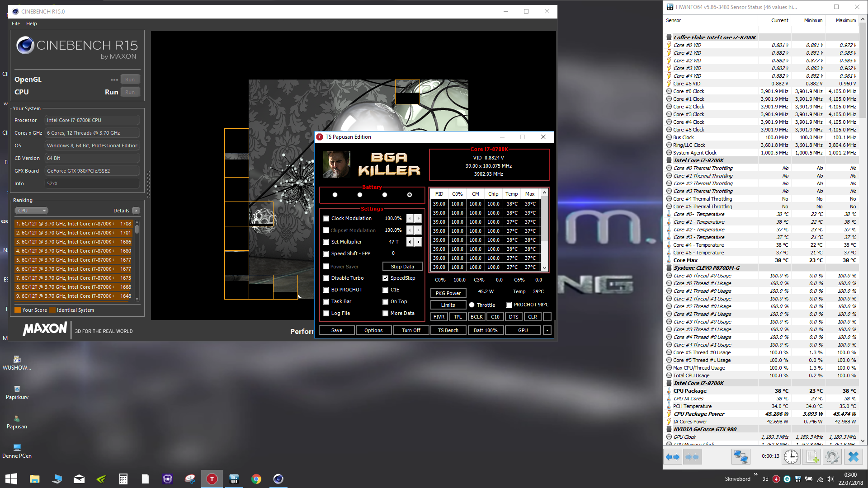Viewport: 868px width, 488px height.
Task: Click ThrottleStop Turn Off button
Action: point(411,330)
